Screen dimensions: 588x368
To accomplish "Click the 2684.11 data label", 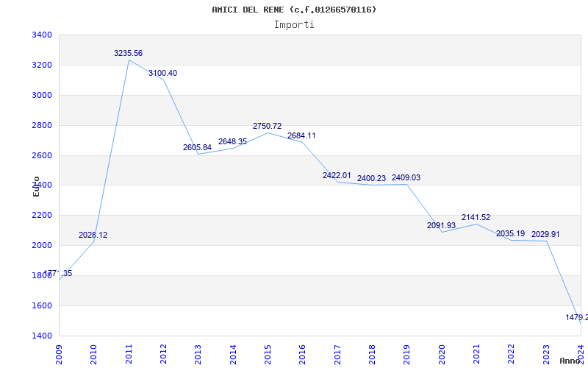I will [301, 136].
